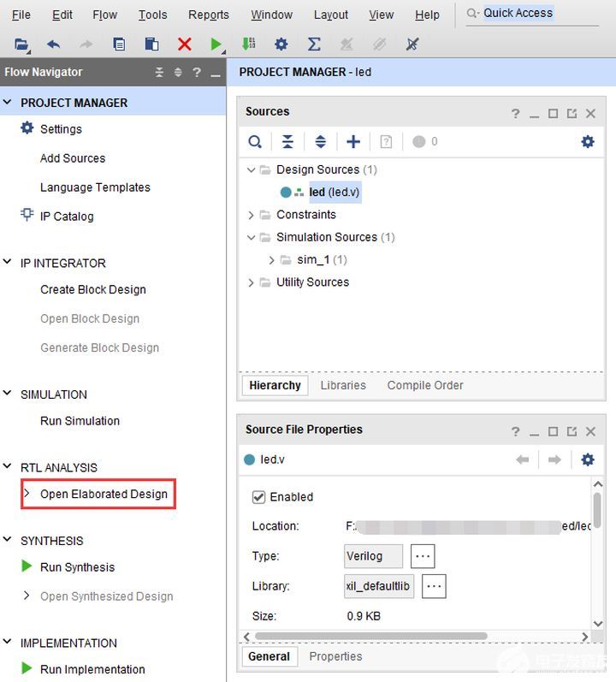The height and width of the screenshot is (682, 616).
Task: Collapse the SIMULATION section
Action: tap(7, 393)
